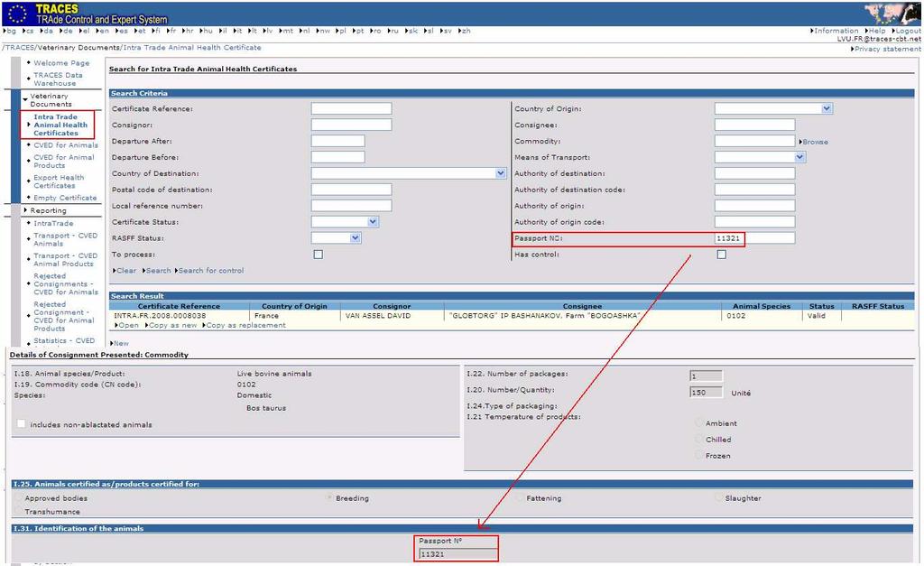Click the Search link

point(158,271)
